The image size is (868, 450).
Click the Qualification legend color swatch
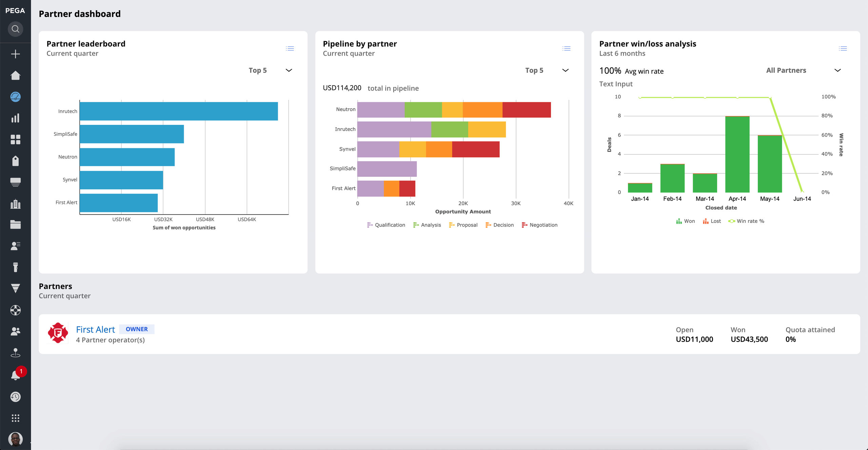pos(369,224)
